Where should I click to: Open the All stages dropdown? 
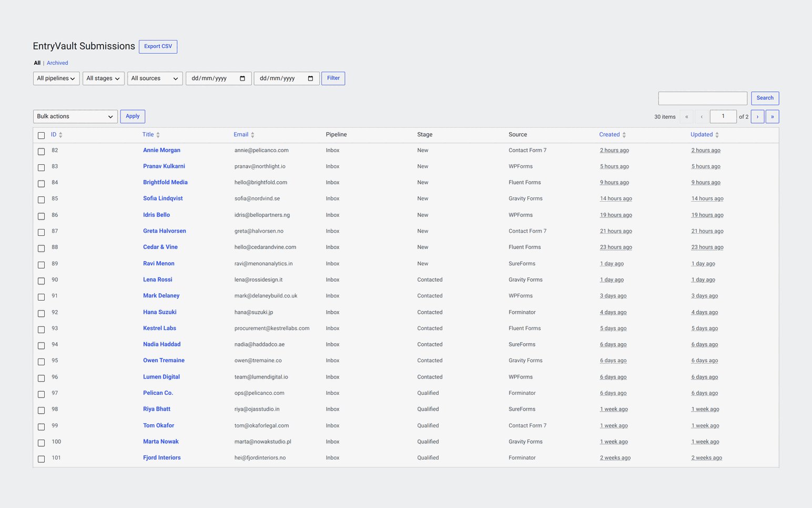(x=103, y=78)
